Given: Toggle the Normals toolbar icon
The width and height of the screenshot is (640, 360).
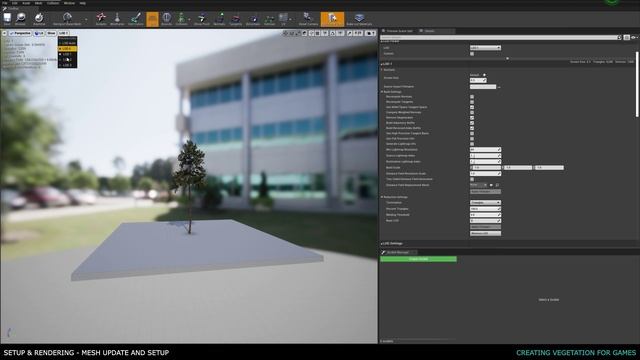Looking at the screenshot, I should (219, 19).
